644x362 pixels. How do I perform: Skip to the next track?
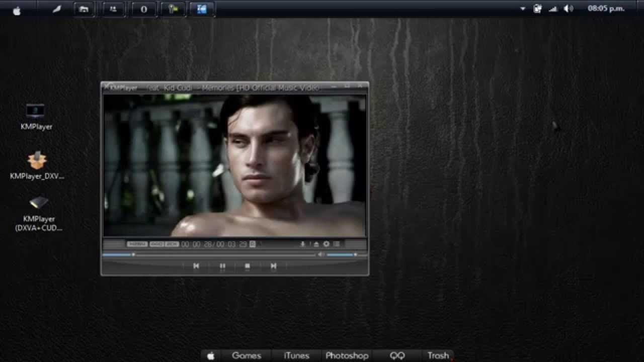pyautogui.click(x=273, y=266)
